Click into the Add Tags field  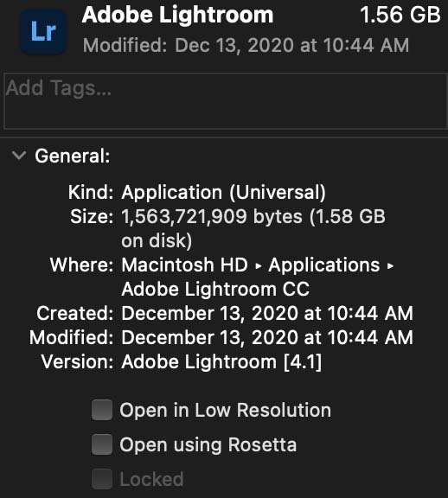pyautogui.click(x=225, y=100)
